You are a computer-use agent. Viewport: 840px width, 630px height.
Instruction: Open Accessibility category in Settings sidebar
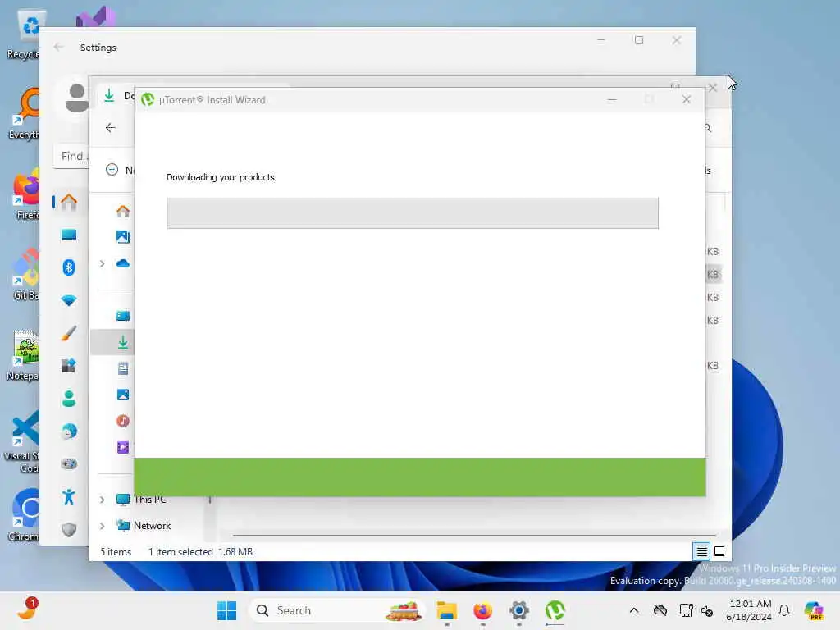(69, 497)
